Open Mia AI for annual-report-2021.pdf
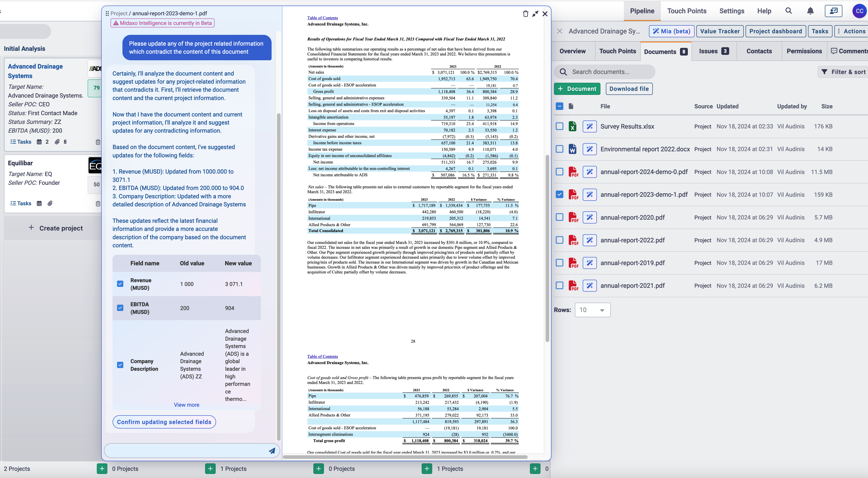 pyautogui.click(x=590, y=286)
